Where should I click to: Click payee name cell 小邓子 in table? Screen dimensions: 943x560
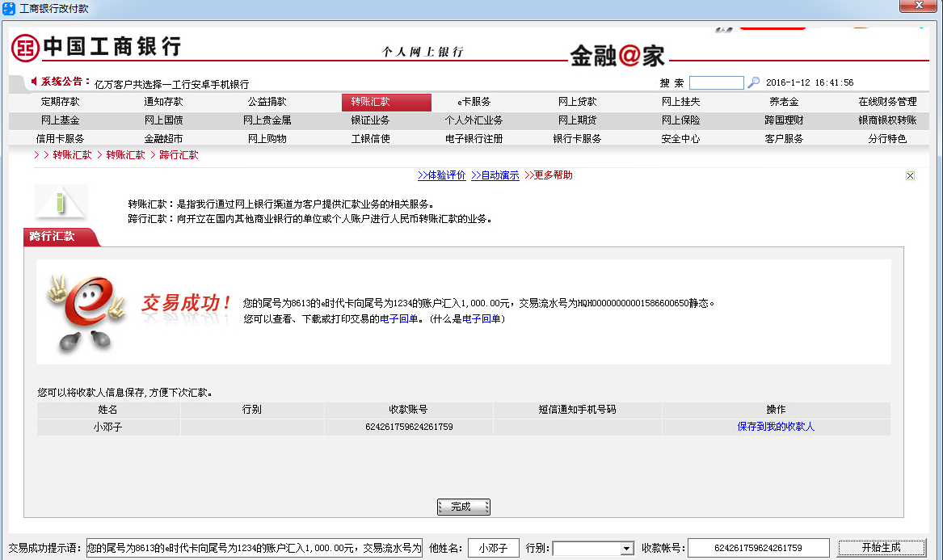pos(107,427)
